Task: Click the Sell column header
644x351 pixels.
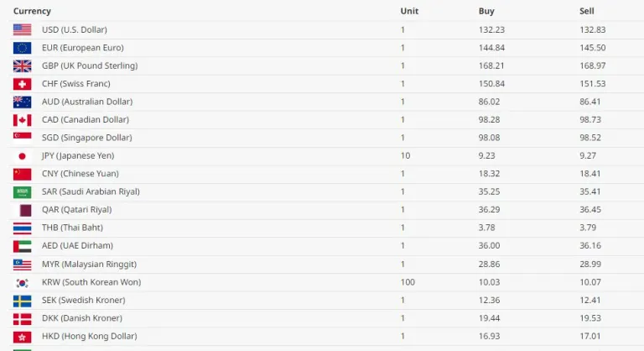Action: click(x=587, y=11)
